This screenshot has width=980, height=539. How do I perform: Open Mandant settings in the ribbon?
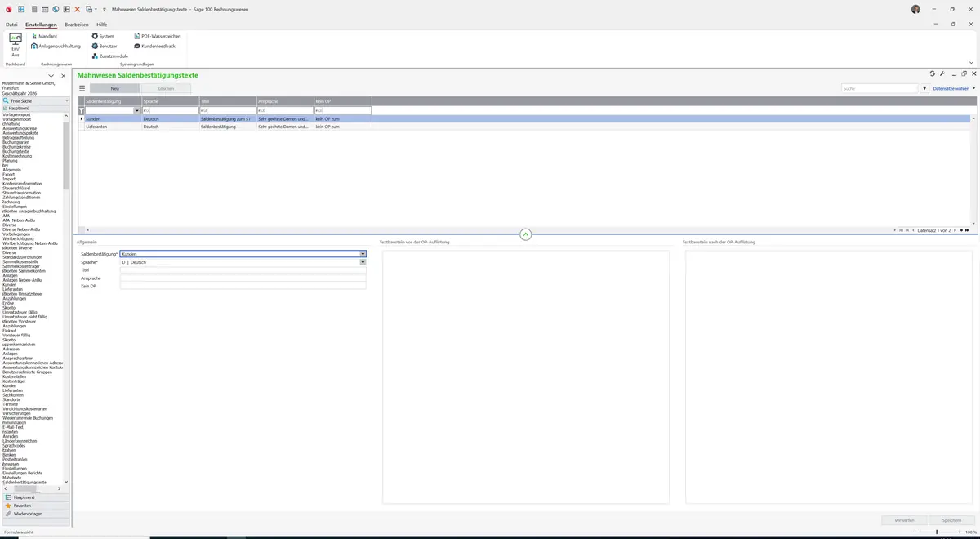(x=44, y=36)
